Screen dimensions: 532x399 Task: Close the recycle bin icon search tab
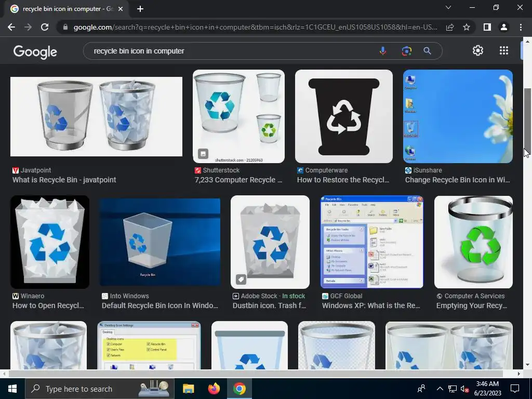click(121, 9)
